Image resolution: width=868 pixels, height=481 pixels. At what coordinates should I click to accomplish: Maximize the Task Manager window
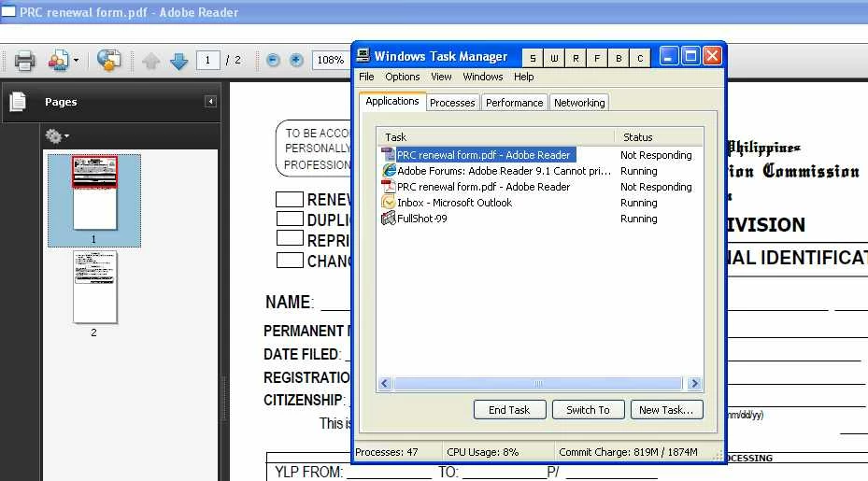point(690,56)
